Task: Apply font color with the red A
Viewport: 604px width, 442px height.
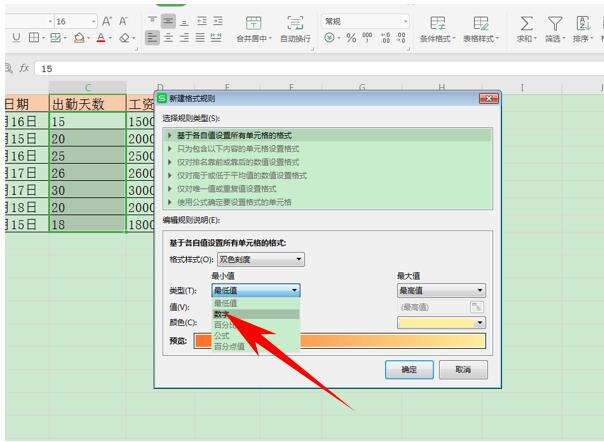Action: tap(101, 38)
